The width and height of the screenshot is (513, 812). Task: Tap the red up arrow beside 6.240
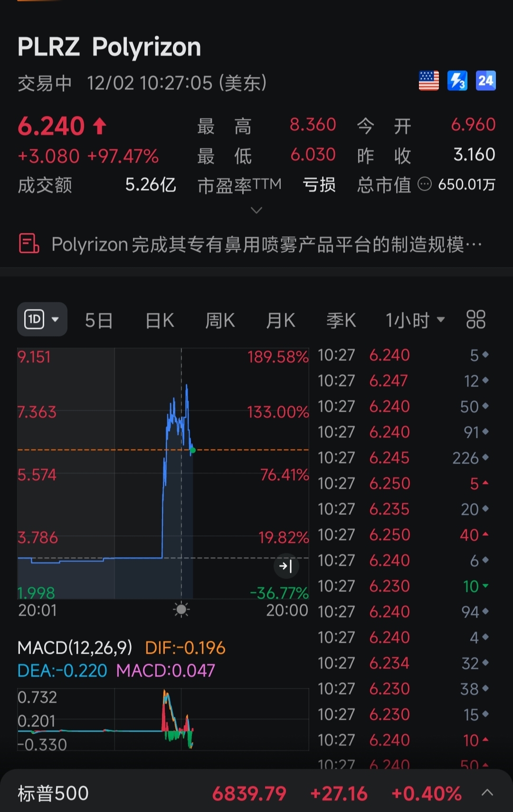[x=99, y=126]
